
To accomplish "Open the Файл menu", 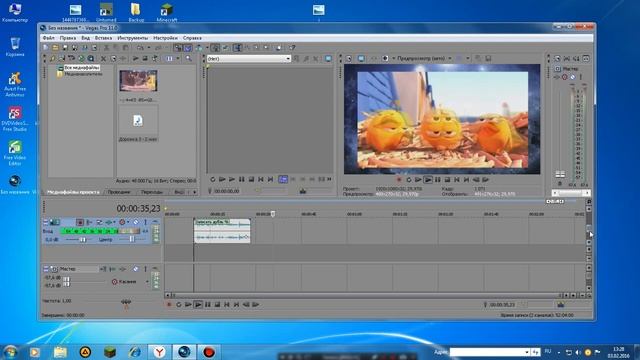I will tap(49, 38).
